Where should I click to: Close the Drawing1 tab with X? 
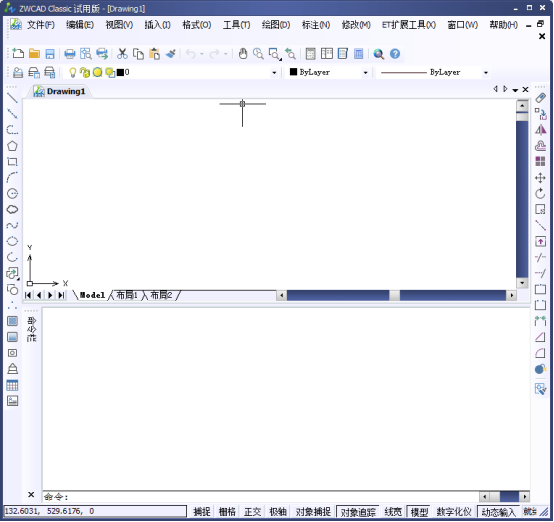pos(525,90)
